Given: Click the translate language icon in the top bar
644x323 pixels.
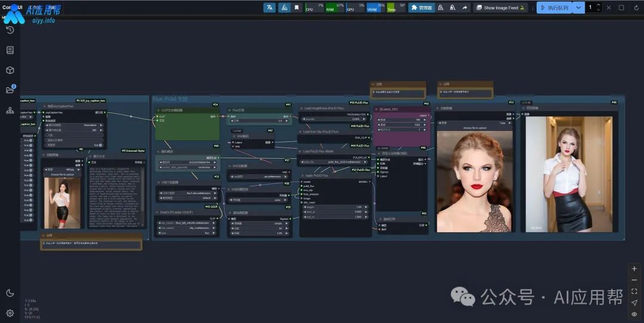Looking at the screenshot, I should (270, 7).
